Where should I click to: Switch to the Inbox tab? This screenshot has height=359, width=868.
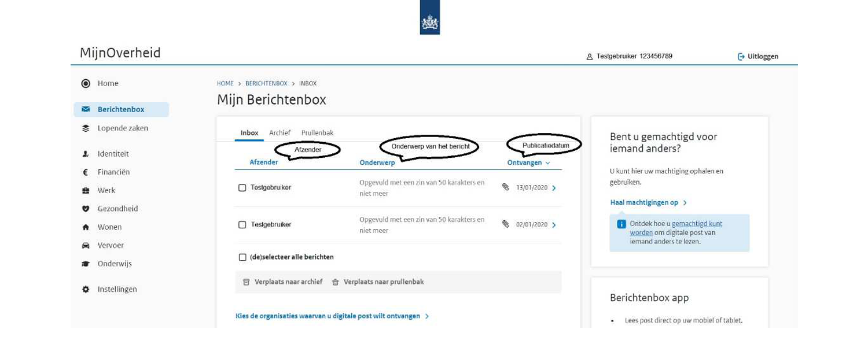249,133
